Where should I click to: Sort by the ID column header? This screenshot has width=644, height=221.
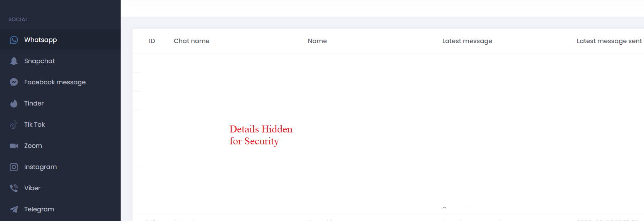click(152, 41)
